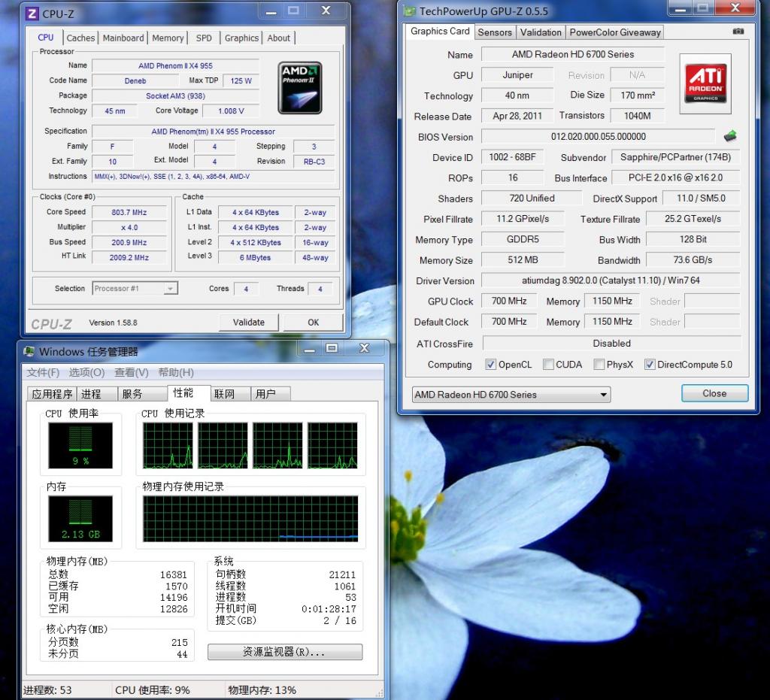770x700 pixels.
Task: Click the OK button in CPU-Z
Action: [x=314, y=322]
